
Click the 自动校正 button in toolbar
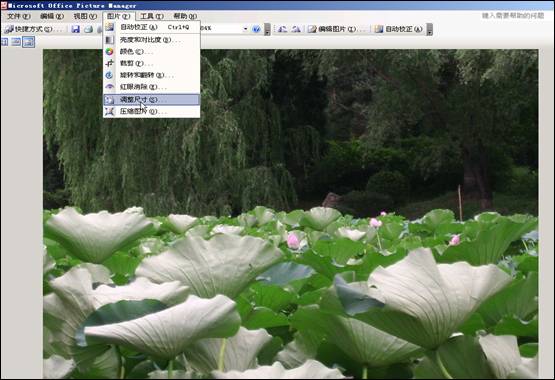click(399, 29)
